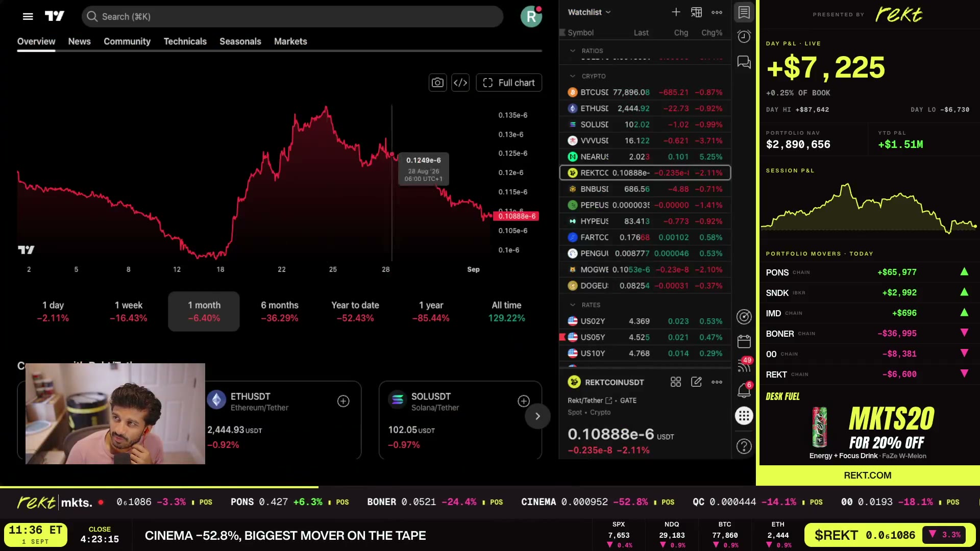Open the embed code icon
Image resolution: width=980 pixels, height=551 pixels.
click(460, 83)
